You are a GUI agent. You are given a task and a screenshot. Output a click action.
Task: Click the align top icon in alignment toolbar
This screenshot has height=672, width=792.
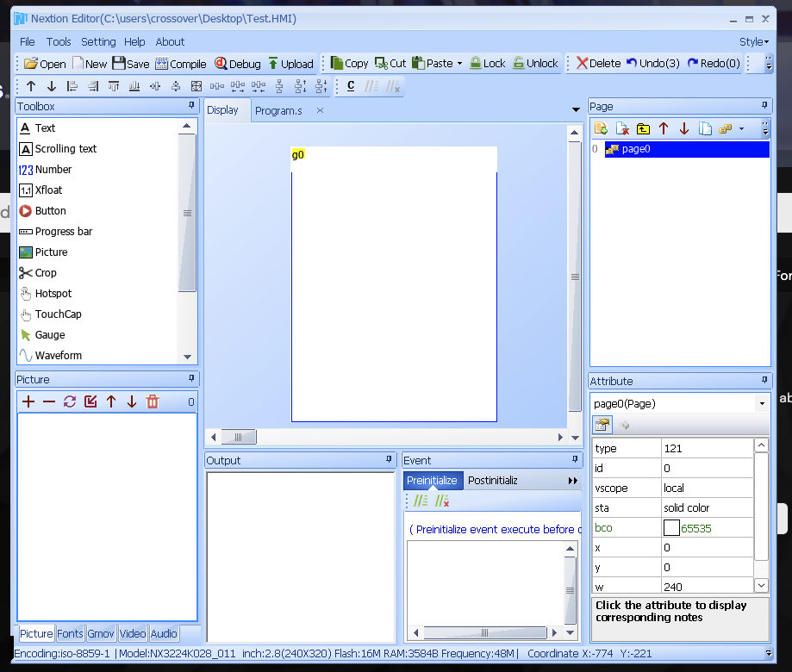114,86
